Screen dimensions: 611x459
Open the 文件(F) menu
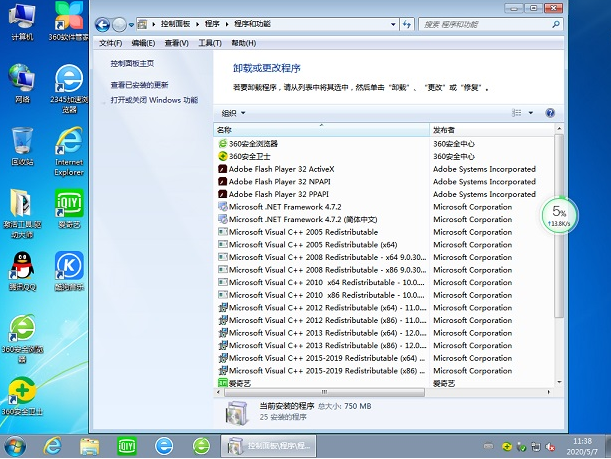coord(111,43)
